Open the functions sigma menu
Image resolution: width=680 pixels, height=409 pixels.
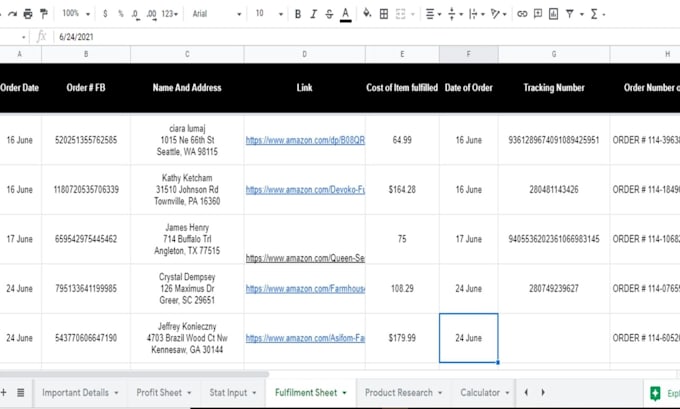point(597,14)
